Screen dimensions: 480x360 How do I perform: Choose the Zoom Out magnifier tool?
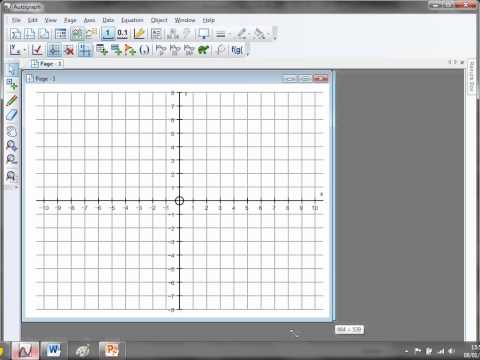pyautogui.click(x=12, y=160)
